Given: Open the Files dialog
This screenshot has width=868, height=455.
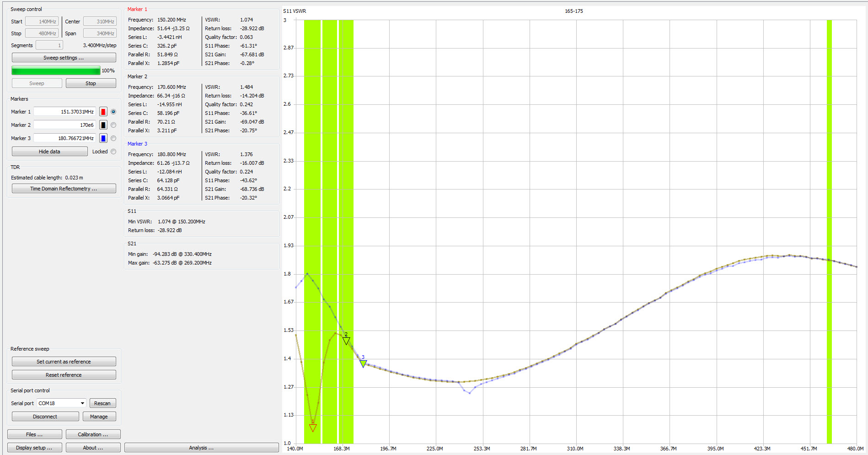Looking at the screenshot, I should tap(35, 434).
